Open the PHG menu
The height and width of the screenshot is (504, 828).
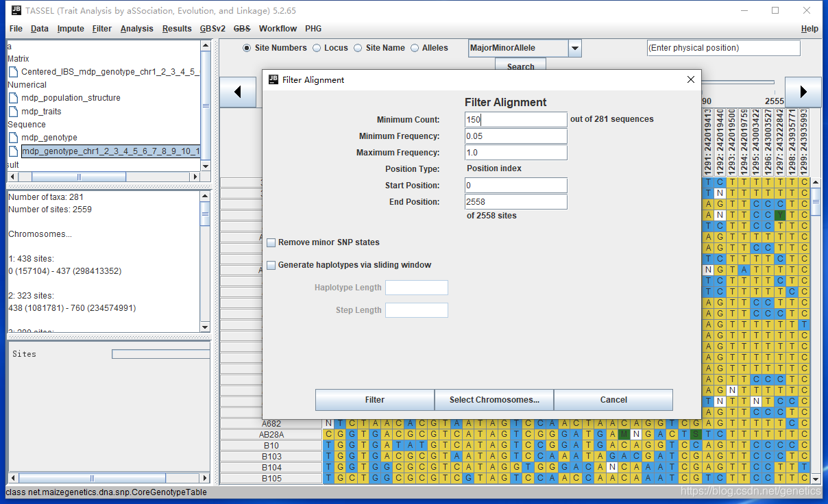pos(313,29)
